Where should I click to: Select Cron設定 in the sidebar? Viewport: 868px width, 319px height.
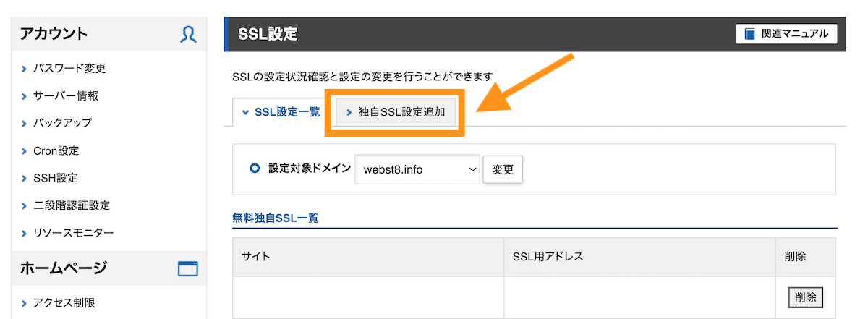coord(56,151)
